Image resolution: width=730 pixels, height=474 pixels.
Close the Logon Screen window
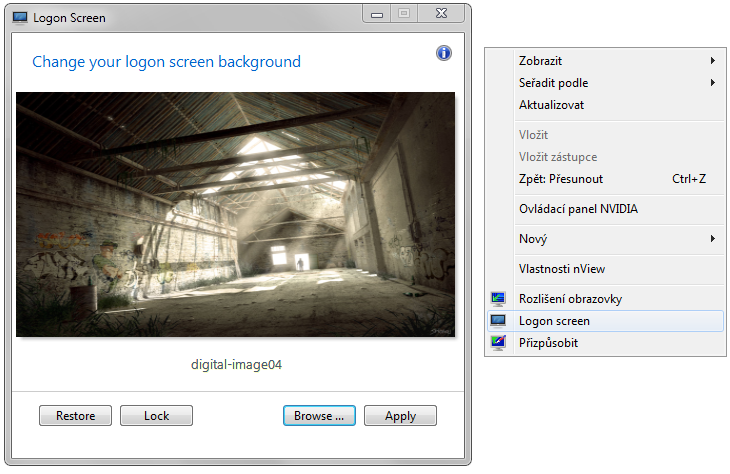click(441, 14)
